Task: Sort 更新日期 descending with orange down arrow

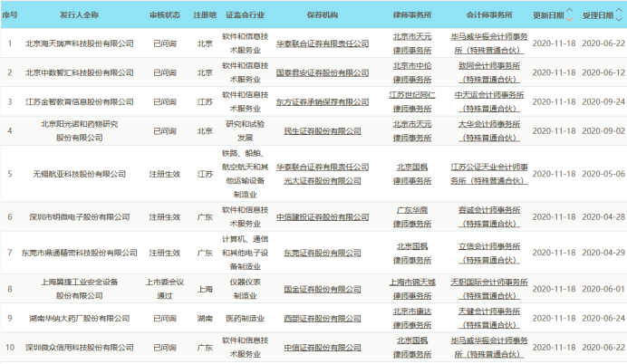Action: pos(569,19)
